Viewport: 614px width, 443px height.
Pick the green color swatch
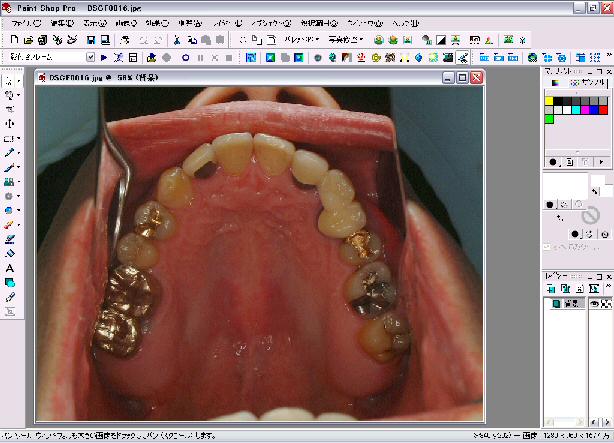click(549, 119)
